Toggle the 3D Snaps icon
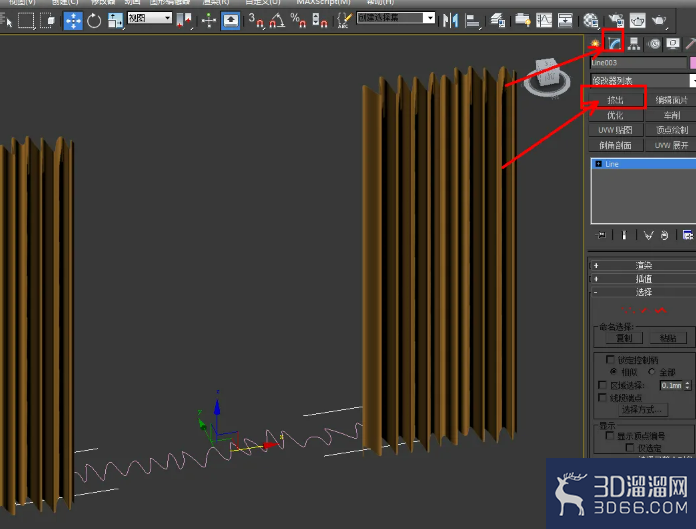This screenshot has height=529, width=696. [x=256, y=21]
